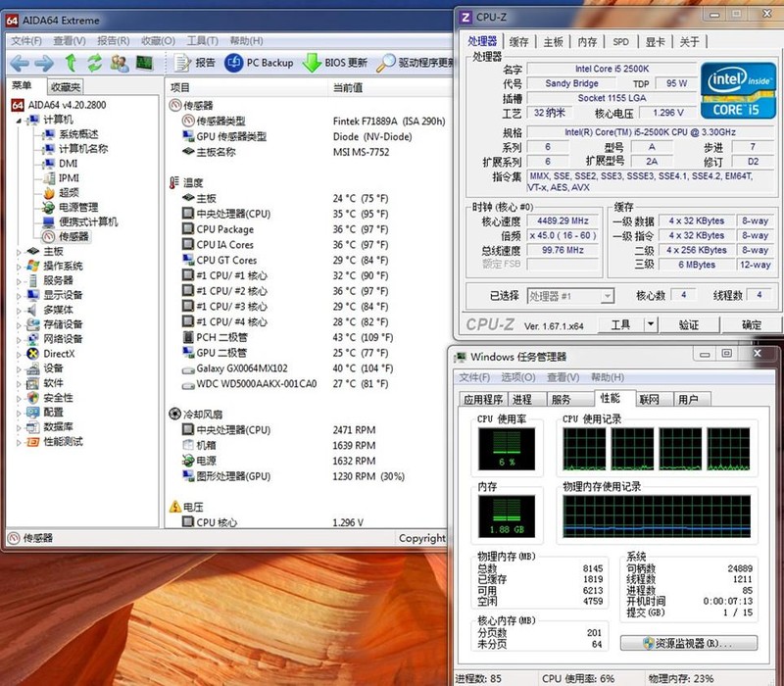The height and width of the screenshot is (686, 784).
Task: Switch to 进程 tab in Task Manager
Action: (x=521, y=400)
